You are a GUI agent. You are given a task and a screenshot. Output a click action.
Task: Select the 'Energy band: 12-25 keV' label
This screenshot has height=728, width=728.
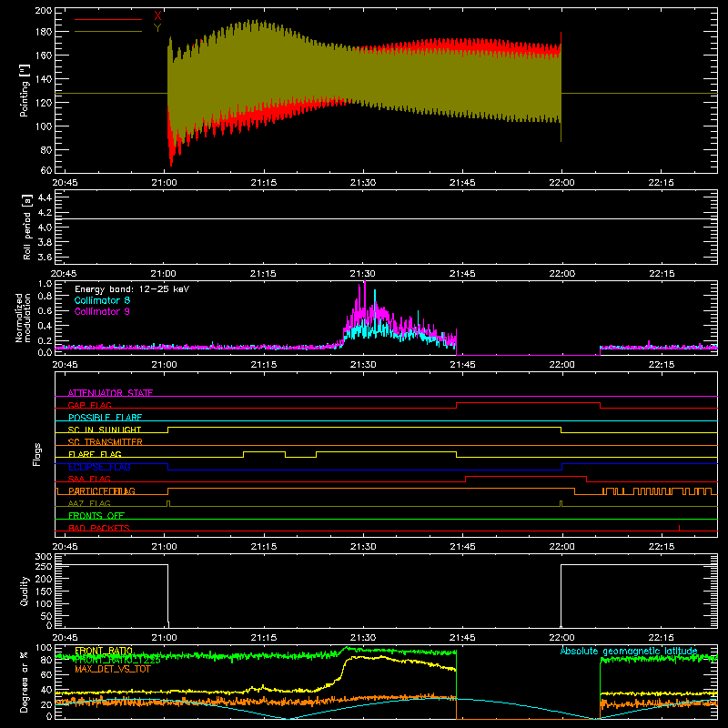132,289
